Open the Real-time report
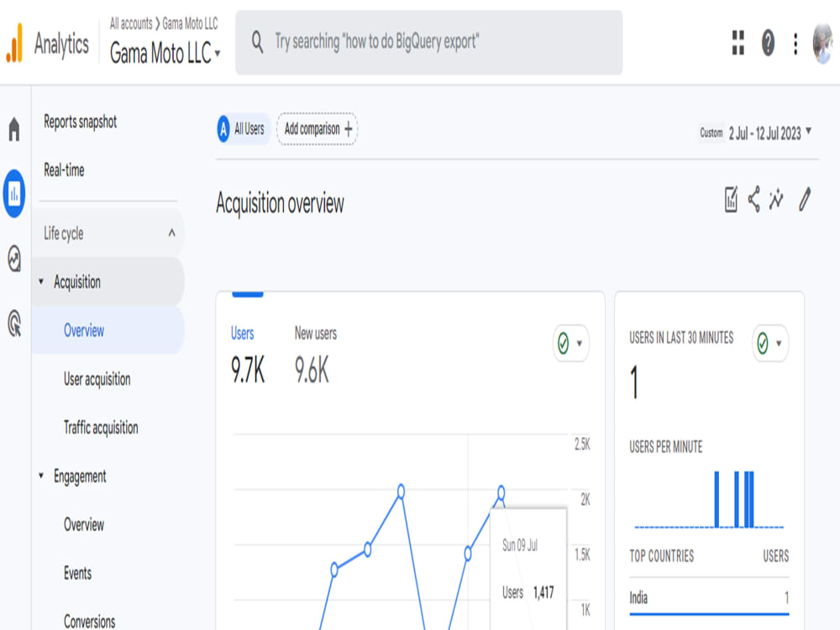 tap(64, 171)
